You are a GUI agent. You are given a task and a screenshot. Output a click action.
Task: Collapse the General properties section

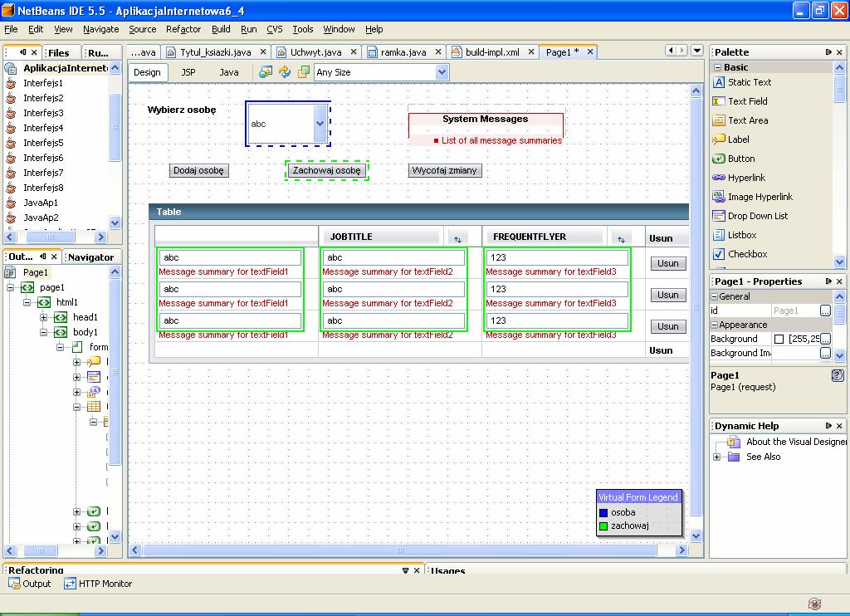[715, 296]
